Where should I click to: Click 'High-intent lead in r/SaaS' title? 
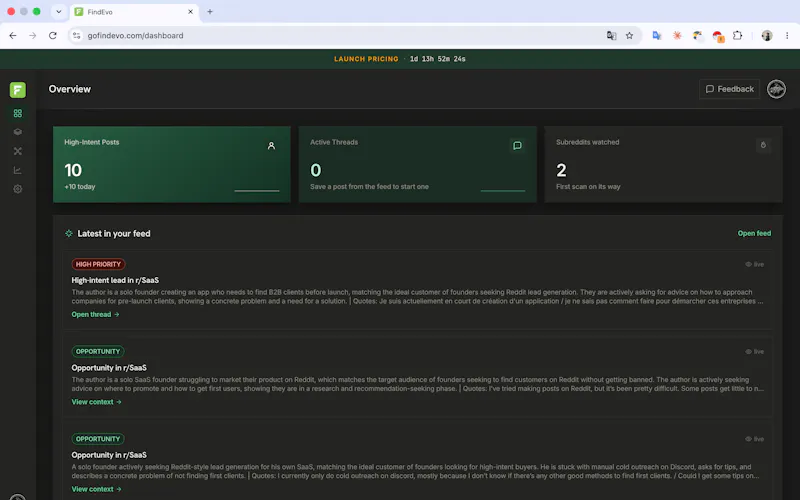pos(115,280)
